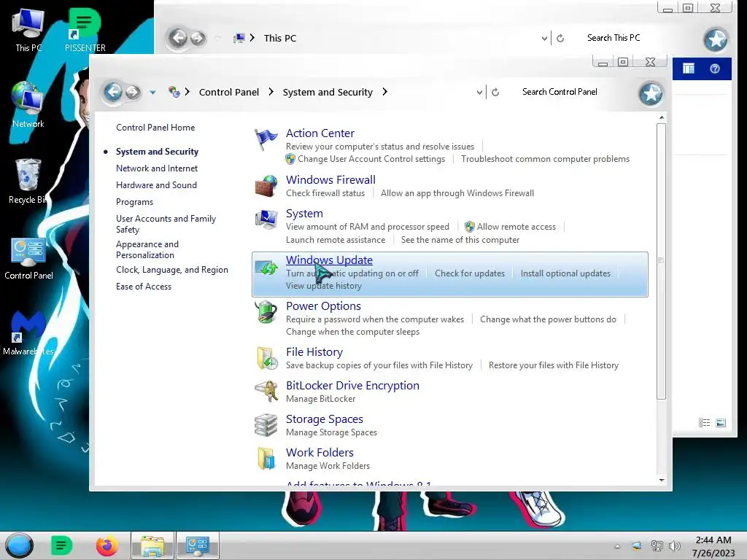Click Check for updates link
747x560 pixels.
click(470, 273)
